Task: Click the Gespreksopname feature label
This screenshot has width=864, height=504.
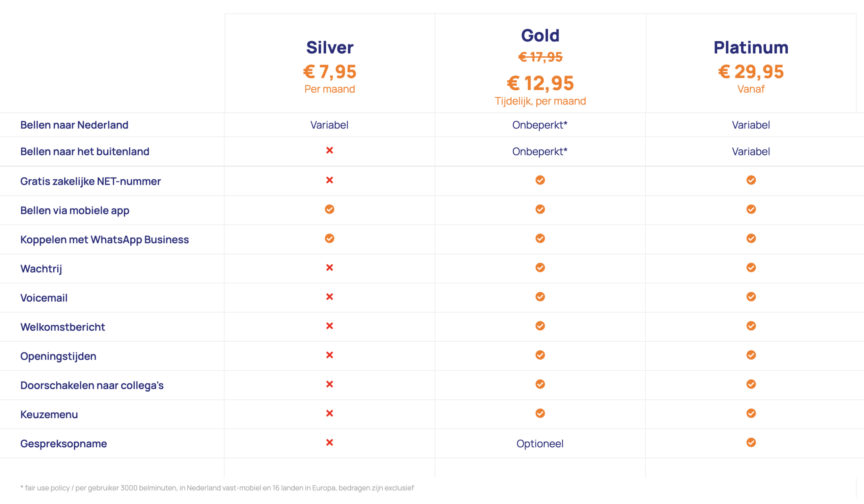Action: click(63, 444)
